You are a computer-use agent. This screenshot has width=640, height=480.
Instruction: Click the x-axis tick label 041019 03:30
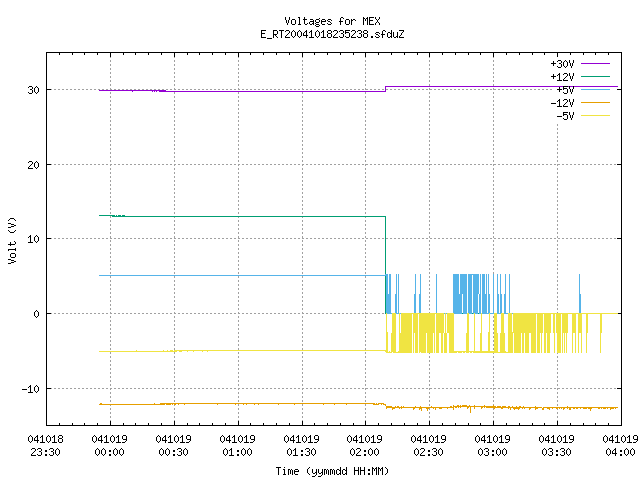tap(556, 446)
